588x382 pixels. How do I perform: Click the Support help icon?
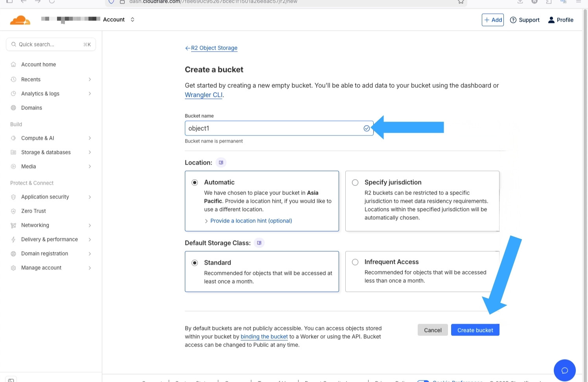(513, 20)
